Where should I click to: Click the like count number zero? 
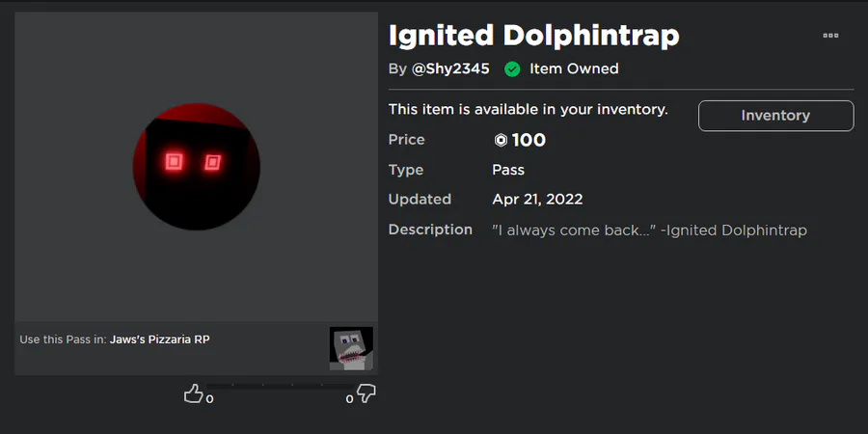pos(210,398)
